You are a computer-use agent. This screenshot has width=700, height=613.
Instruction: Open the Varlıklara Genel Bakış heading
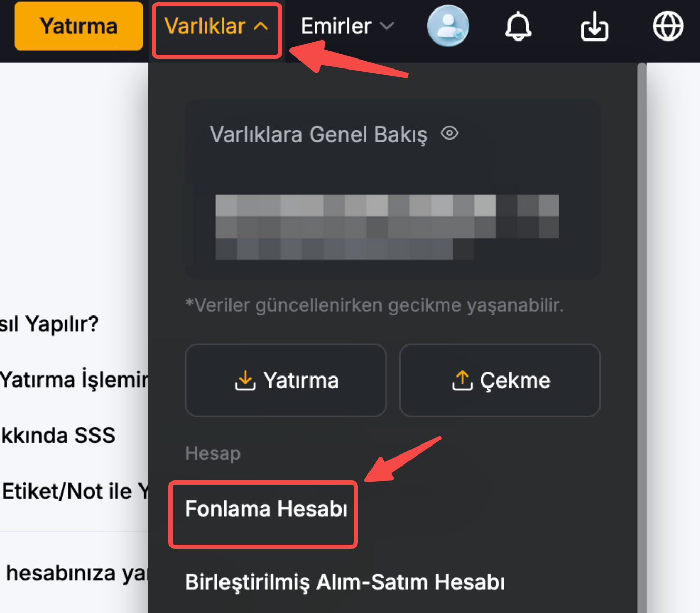coord(318,134)
